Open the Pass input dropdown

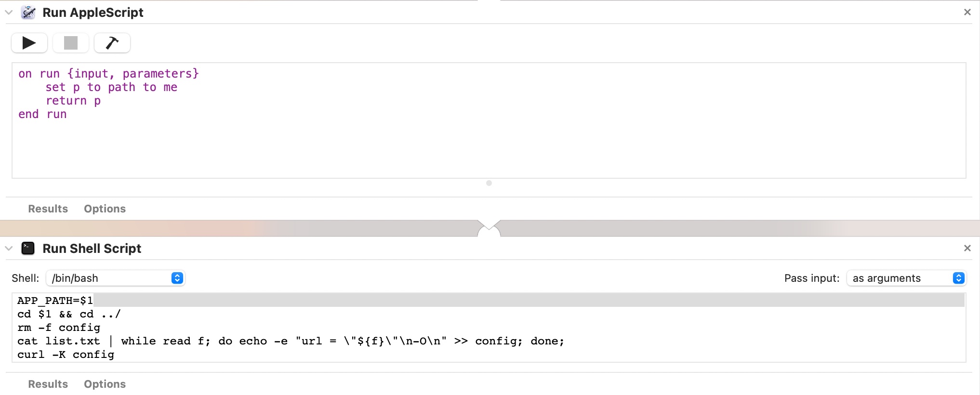point(906,278)
